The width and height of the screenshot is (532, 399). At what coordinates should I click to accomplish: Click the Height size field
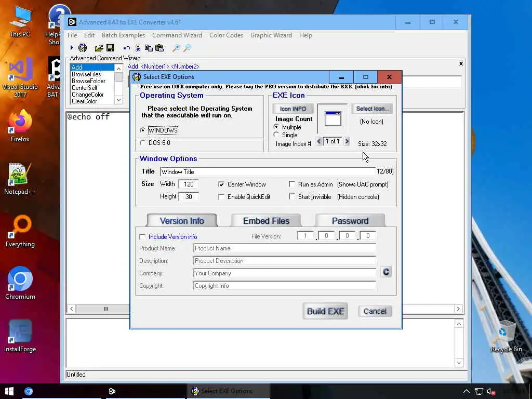point(189,197)
